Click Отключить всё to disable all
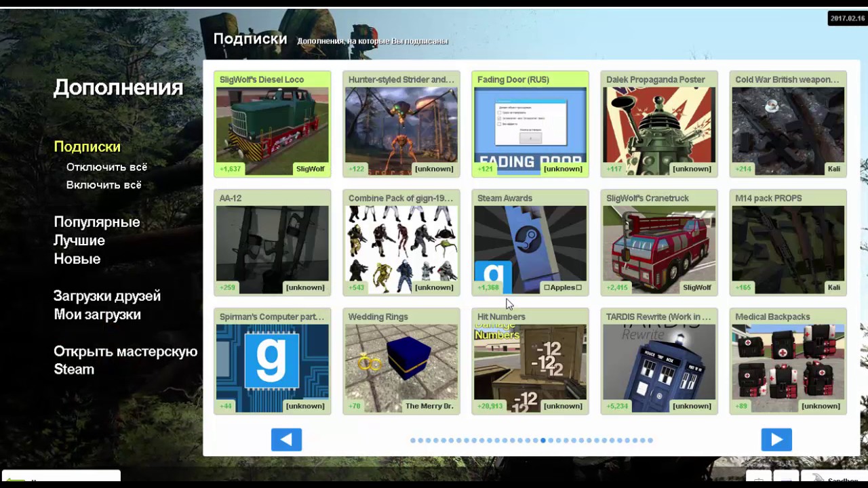This screenshot has width=868, height=488. pyautogui.click(x=106, y=167)
